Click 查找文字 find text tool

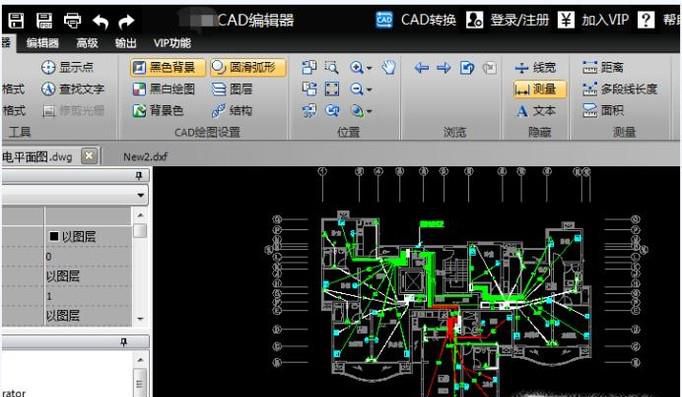pyautogui.click(x=73, y=89)
